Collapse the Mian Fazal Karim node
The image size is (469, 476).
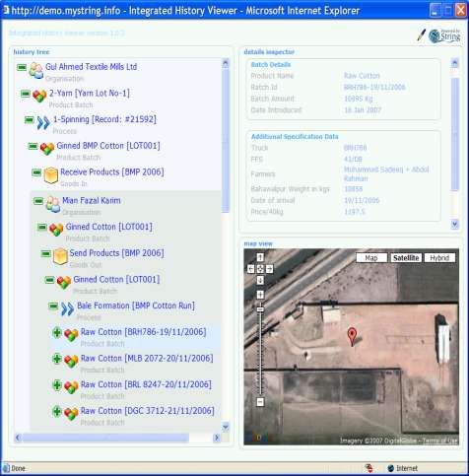[38, 201]
